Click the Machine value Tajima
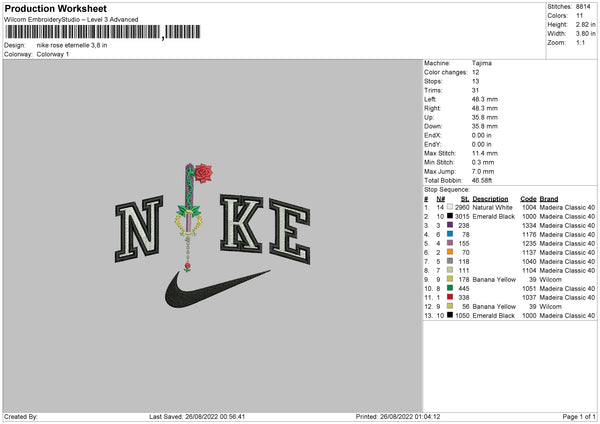 click(x=482, y=63)
